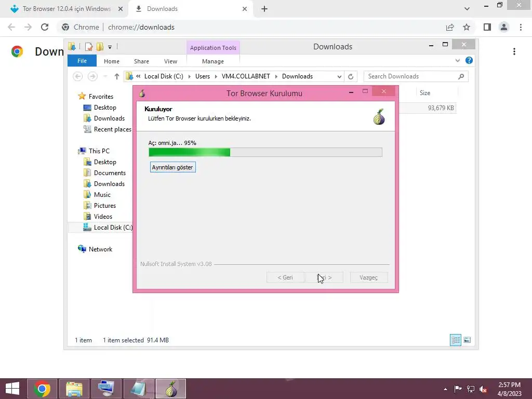Open Explorer Share ribbon tab

click(141, 61)
